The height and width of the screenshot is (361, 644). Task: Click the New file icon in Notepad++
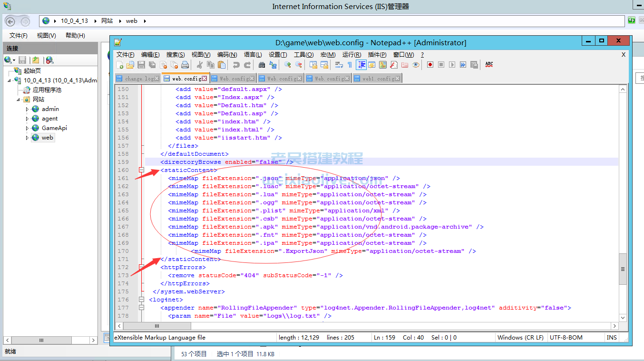[x=120, y=65]
